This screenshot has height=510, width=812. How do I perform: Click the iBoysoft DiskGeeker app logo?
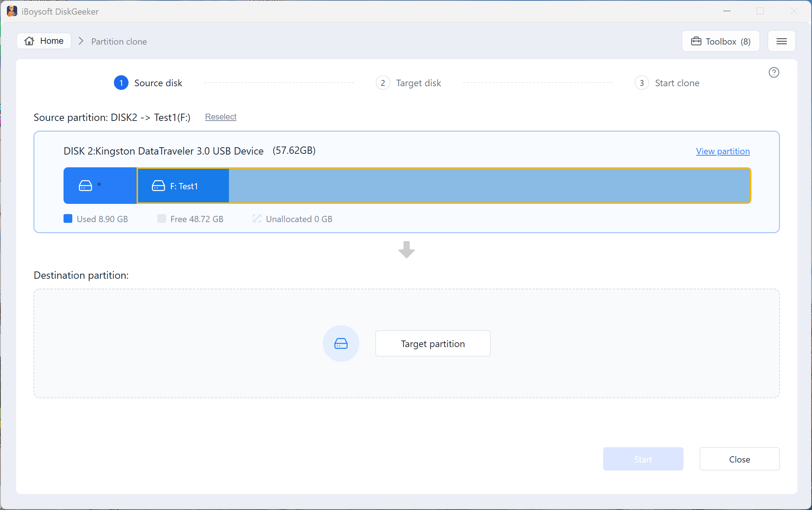pos(12,11)
